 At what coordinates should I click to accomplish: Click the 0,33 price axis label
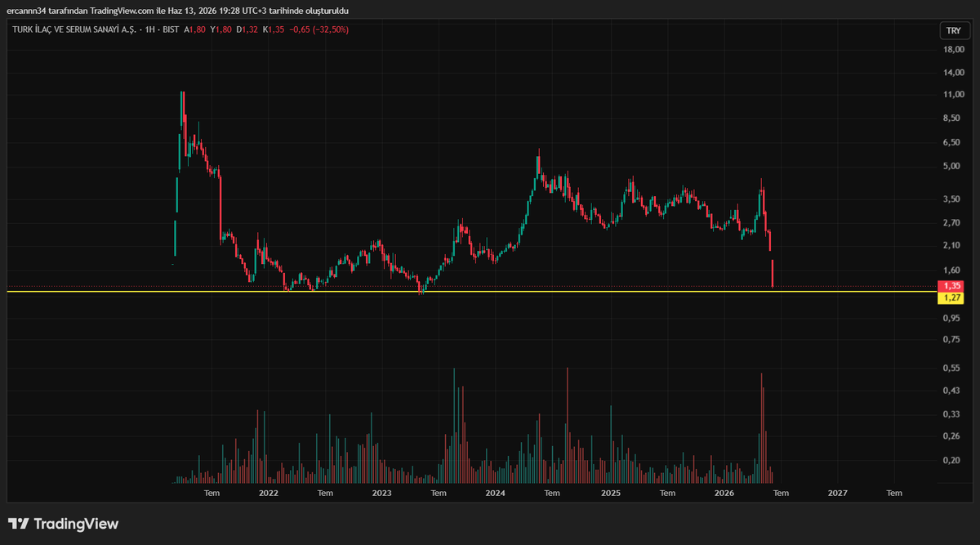click(952, 414)
